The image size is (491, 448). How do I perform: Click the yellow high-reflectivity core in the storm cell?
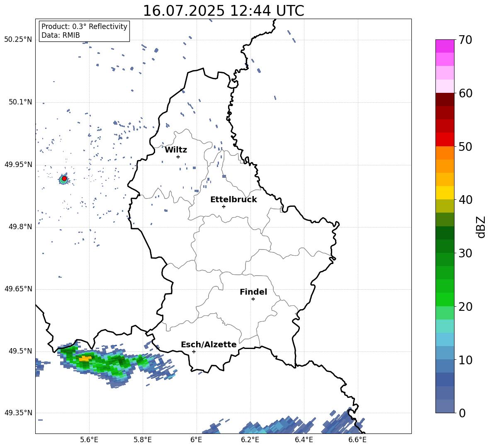(85, 358)
